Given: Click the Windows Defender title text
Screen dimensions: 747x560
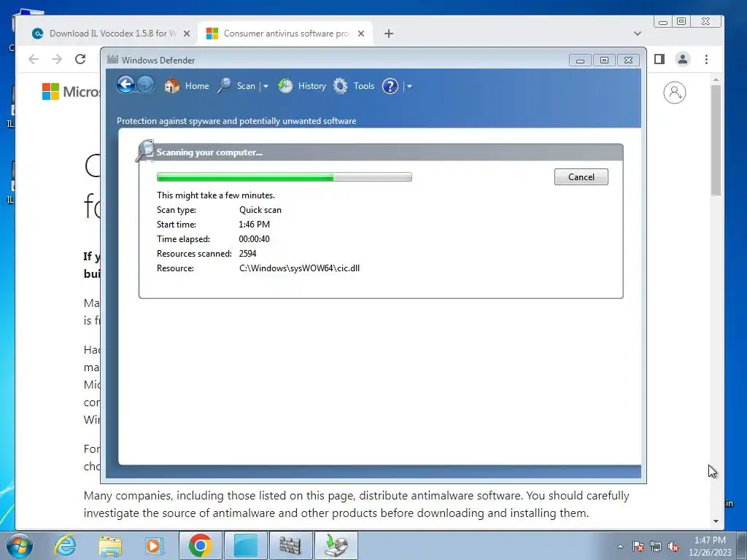Looking at the screenshot, I should [x=158, y=60].
